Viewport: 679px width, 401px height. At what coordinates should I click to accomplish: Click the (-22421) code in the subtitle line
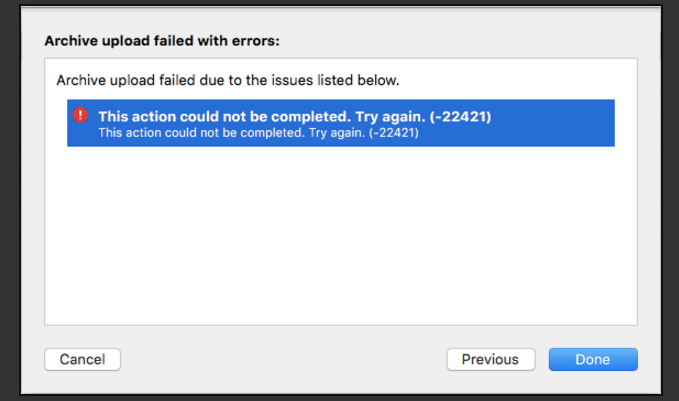pos(394,133)
